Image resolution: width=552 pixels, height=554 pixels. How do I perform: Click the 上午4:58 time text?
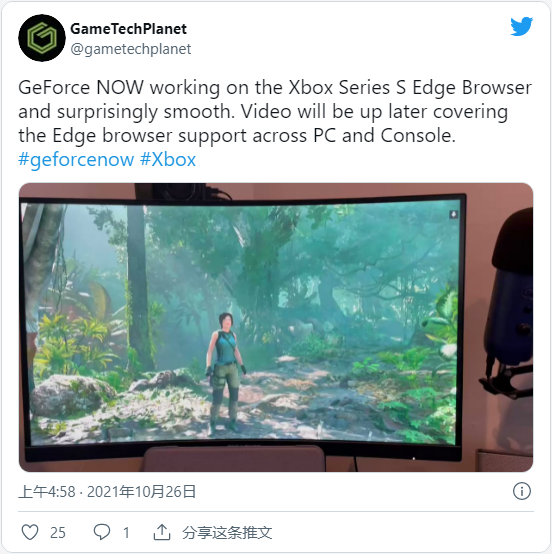[47, 491]
